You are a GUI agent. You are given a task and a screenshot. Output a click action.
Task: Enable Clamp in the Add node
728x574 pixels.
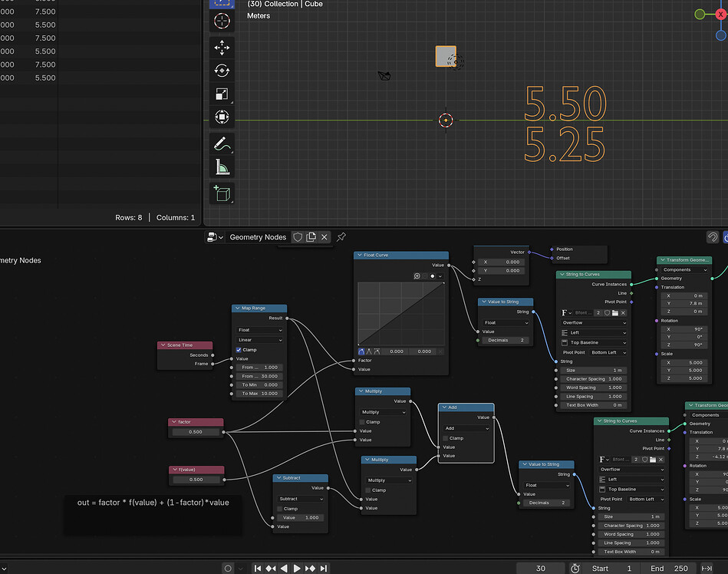(445, 438)
